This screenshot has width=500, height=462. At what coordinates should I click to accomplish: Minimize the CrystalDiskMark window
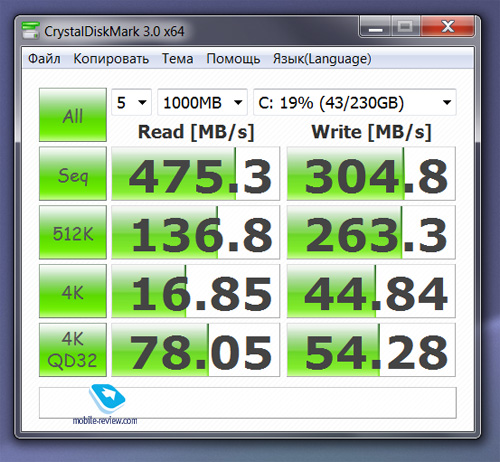375,27
